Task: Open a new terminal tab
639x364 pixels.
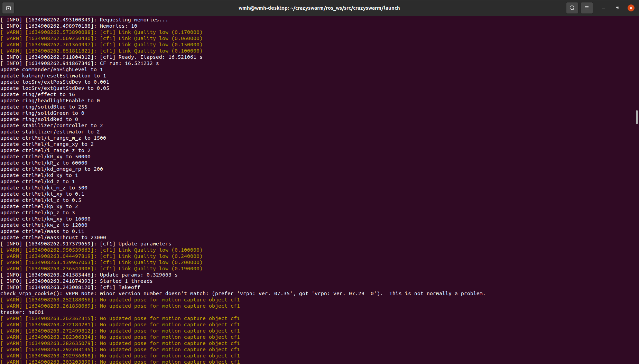Action: pyautogui.click(x=8, y=8)
